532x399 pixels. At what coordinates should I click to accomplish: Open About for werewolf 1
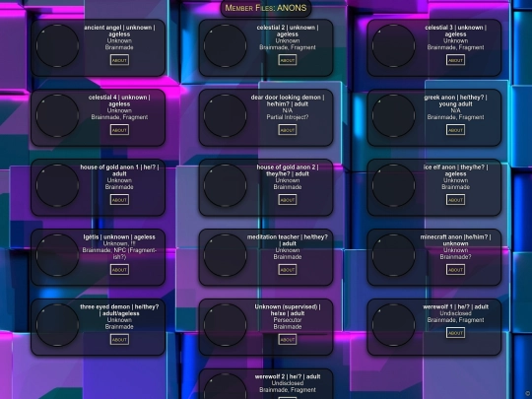pyautogui.click(x=455, y=333)
